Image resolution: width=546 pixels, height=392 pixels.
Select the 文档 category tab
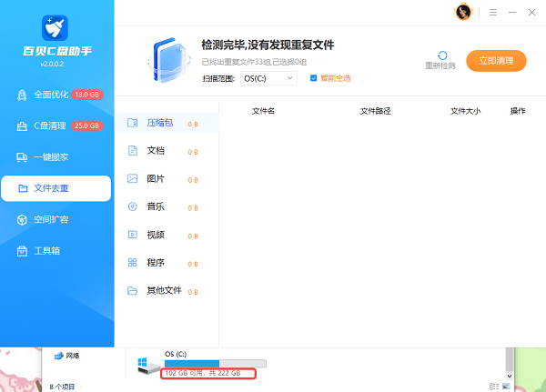[167, 151]
